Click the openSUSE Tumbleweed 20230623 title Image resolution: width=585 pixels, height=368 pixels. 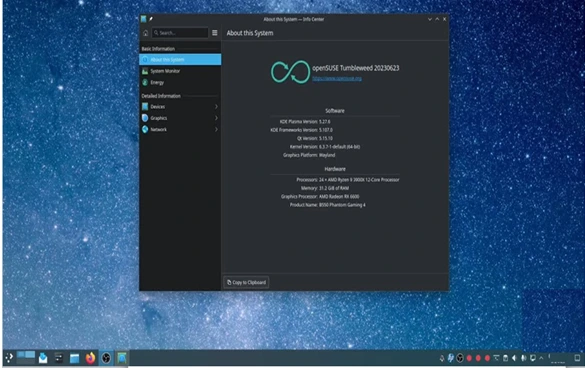356,68
